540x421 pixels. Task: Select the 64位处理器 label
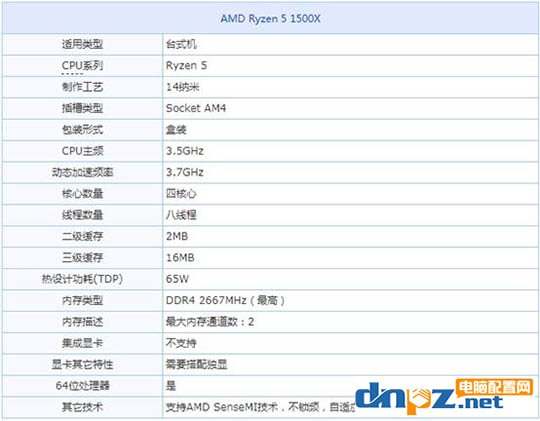(82, 386)
